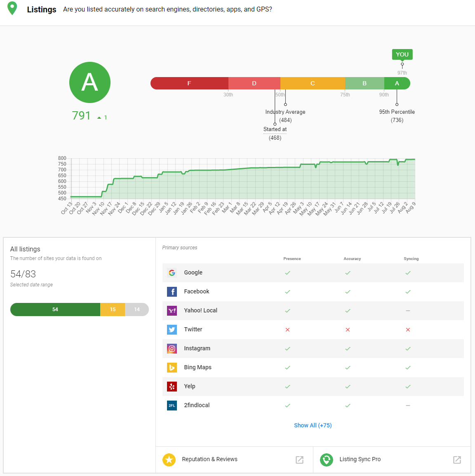Open the Listing Sync Pro link
The width and height of the screenshot is (475, 476).
(x=360, y=459)
